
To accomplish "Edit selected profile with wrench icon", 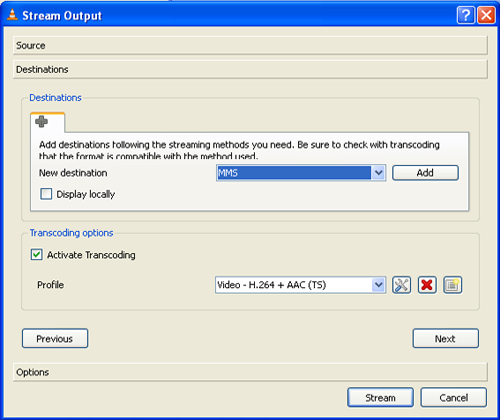I will (x=401, y=285).
